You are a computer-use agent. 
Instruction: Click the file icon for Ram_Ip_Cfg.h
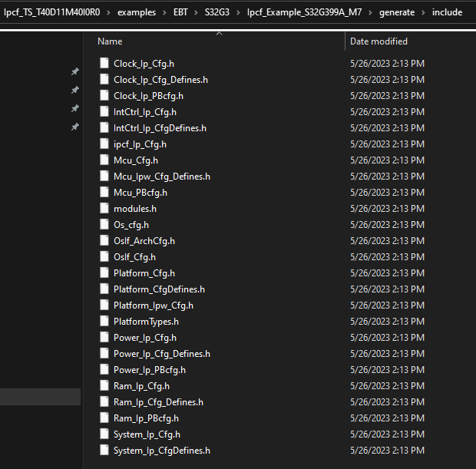[x=106, y=385]
